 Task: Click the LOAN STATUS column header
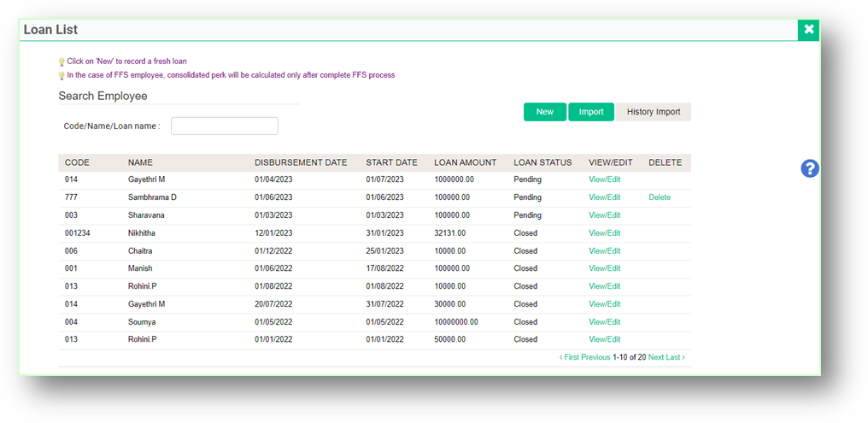tap(542, 162)
